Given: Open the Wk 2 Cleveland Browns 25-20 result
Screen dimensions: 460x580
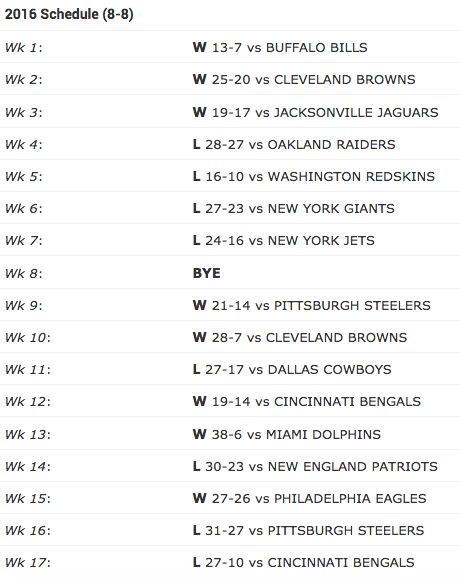Looking at the screenshot, I should (x=230, y=79).
